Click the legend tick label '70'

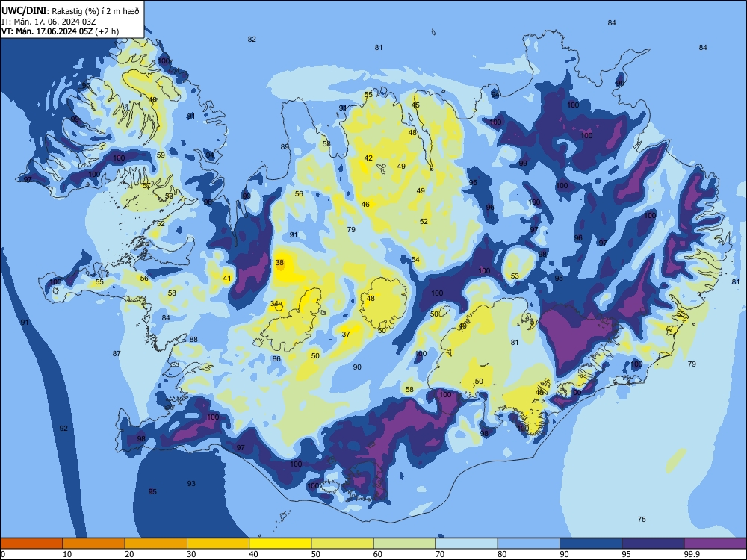click(440, 554)
